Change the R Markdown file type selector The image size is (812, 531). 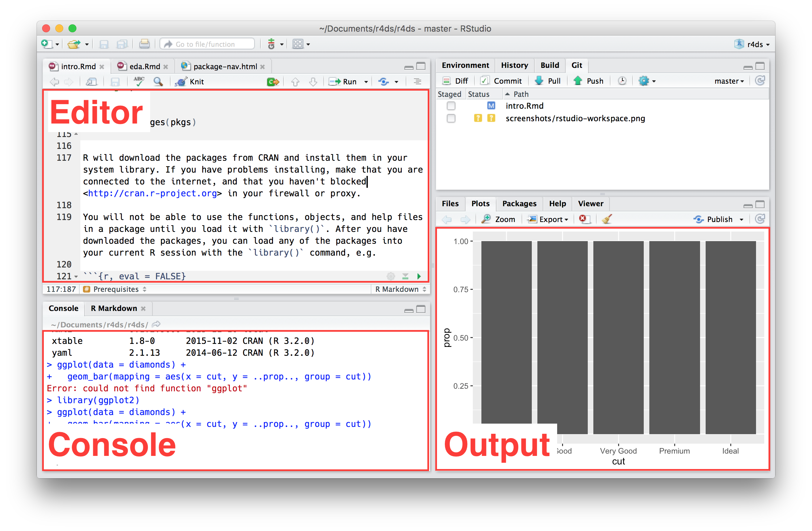(x=400, y=289)
